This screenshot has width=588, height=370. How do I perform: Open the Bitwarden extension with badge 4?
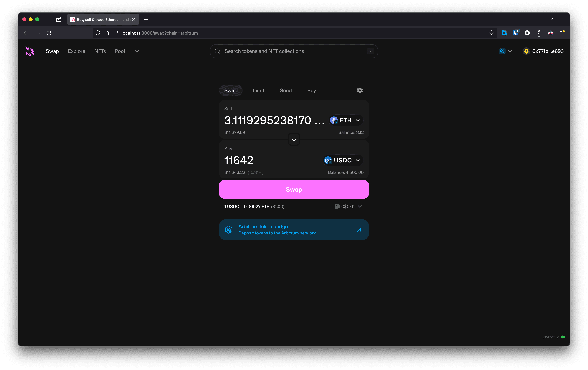coord(516,32)
